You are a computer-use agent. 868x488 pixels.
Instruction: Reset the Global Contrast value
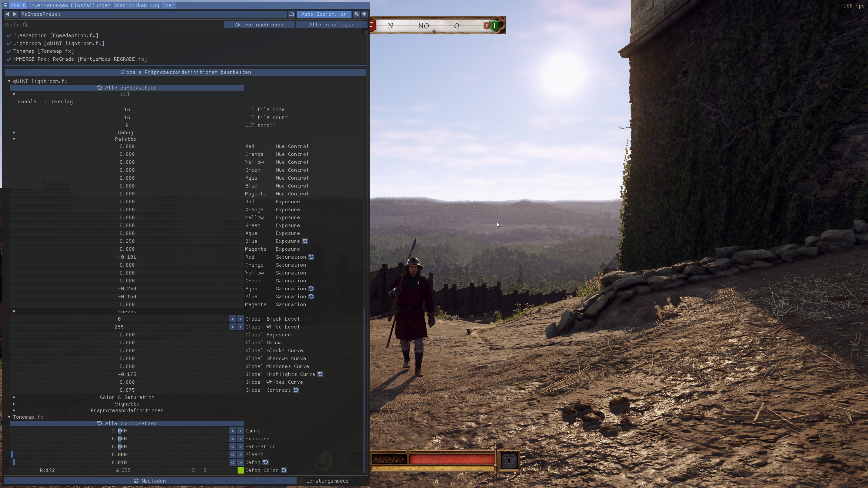(x=295, y=390)
